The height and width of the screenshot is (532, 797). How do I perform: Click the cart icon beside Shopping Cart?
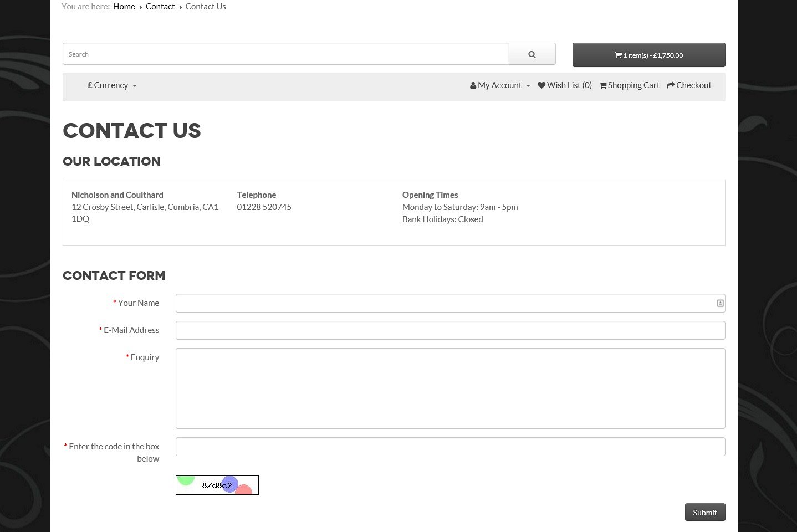(603, 85)
